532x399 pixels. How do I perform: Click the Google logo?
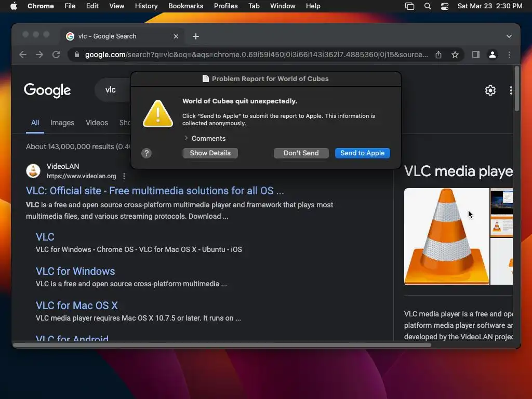coord(47,90)
